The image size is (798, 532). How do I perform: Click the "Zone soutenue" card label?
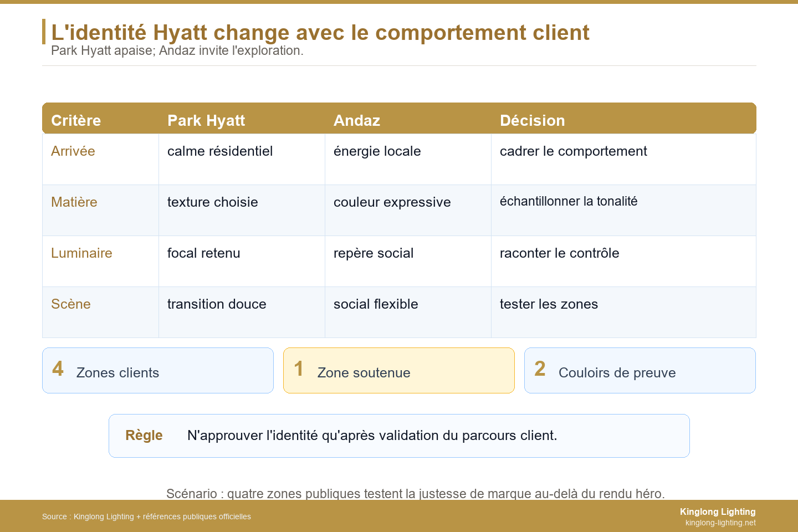pyautogui.click(x=364, y=373)
